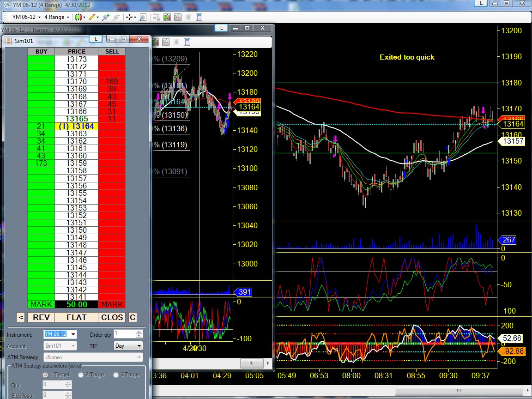Viewport: 532px width, 399px height.
Task: Click sell cell showing 169 at 13170
Action: pos(112,81)
